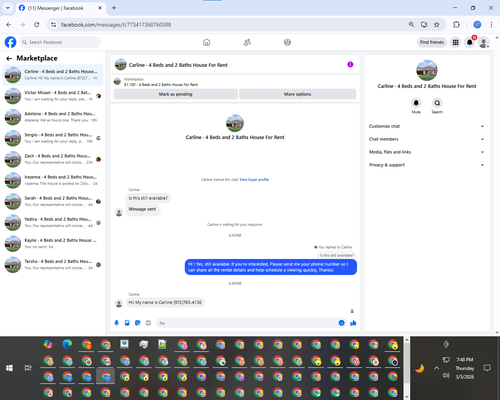This screenshot has height=400, width=500.
Task: Click the Facebook logo icon
Action: (10, 42)
